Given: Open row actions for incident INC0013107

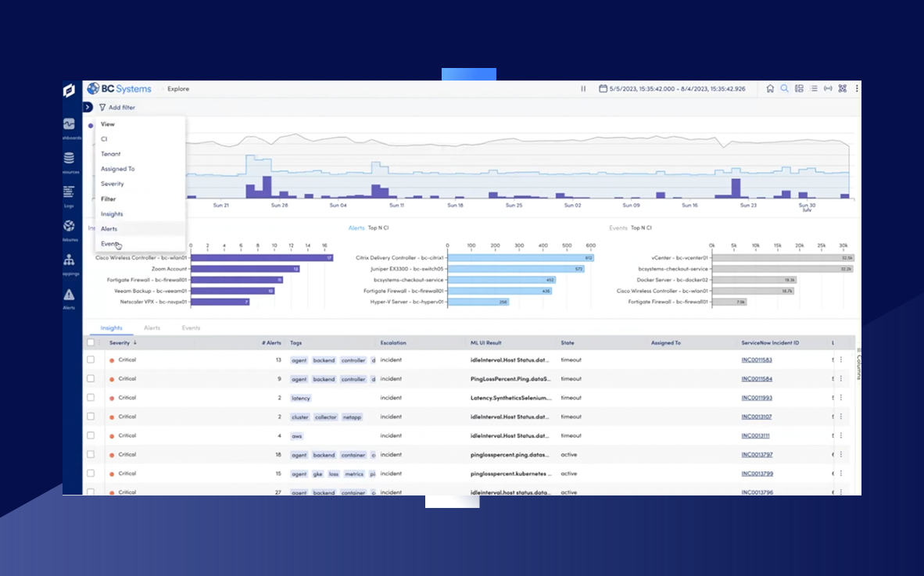Looking at the screenshot, I should tap(841, 417).
